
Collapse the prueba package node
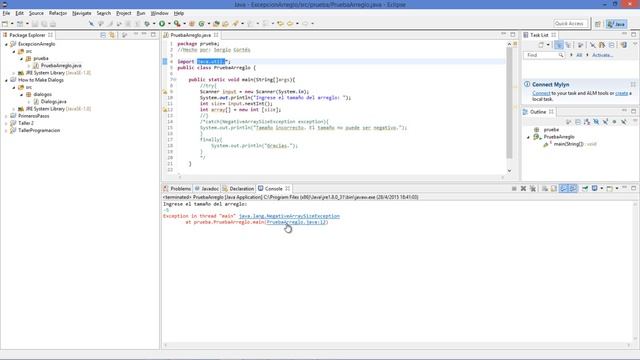(x=21, y=59)
